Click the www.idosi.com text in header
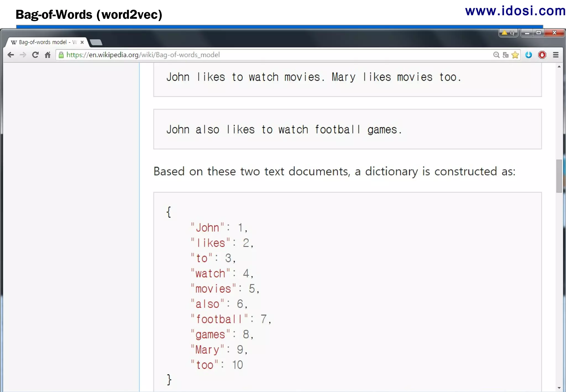The image size is (566, 392). (x=515, y=11)
